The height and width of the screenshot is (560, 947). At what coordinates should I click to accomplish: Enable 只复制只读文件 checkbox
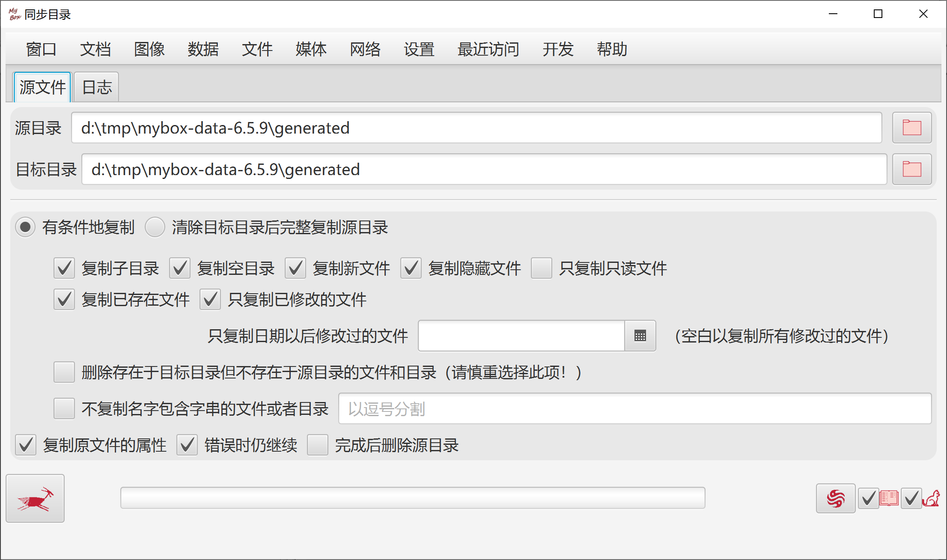(x=542, y=268)
